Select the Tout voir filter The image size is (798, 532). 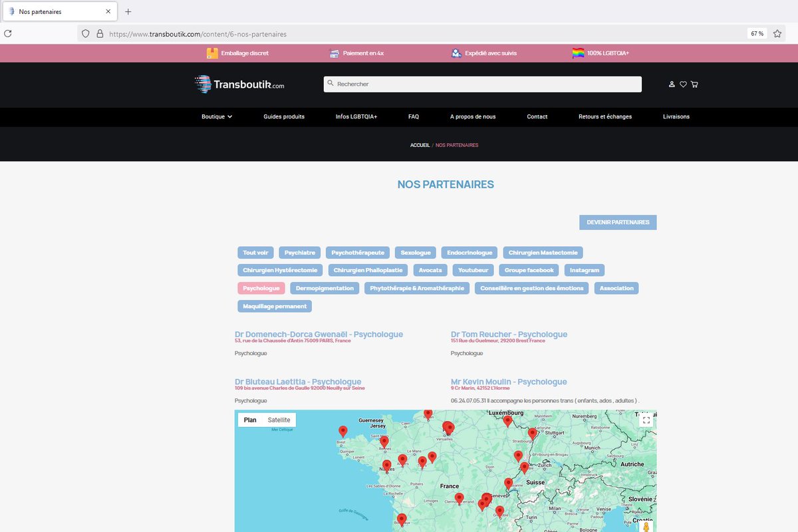(255, 253)
